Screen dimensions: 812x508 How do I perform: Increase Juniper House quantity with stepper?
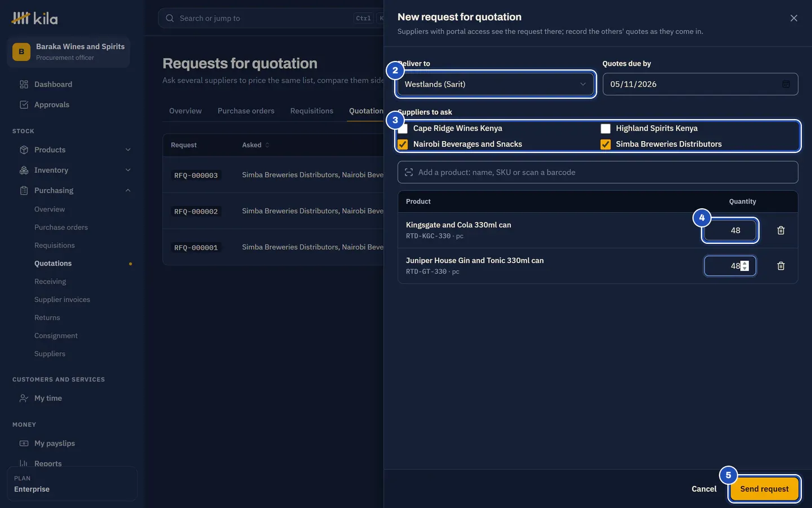[x=744, y=263]
